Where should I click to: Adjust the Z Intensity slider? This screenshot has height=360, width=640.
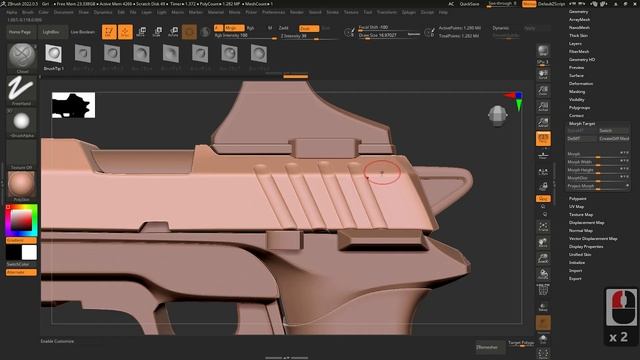(309, 36)
